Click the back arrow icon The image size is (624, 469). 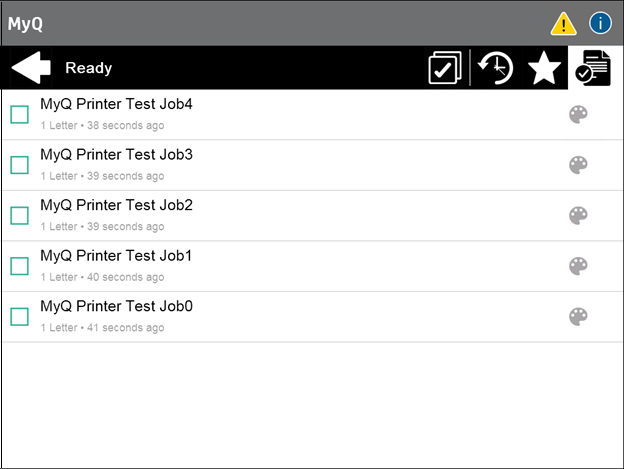point(31,68)
